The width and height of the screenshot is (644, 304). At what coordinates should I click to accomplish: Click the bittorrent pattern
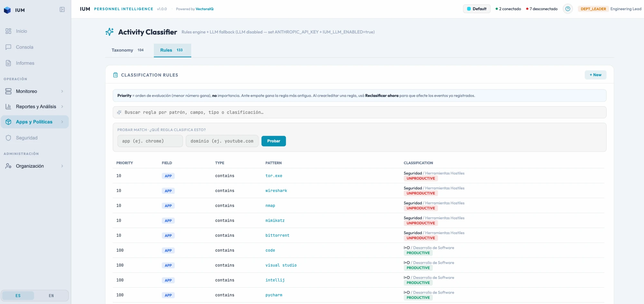(277, 235)
